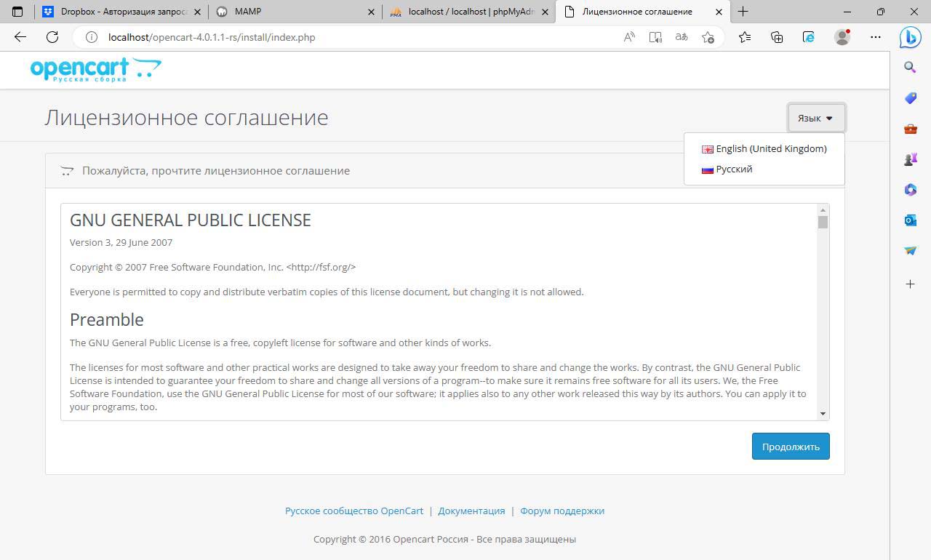
Task: Open the Документация link
Action: pos(471,511)
